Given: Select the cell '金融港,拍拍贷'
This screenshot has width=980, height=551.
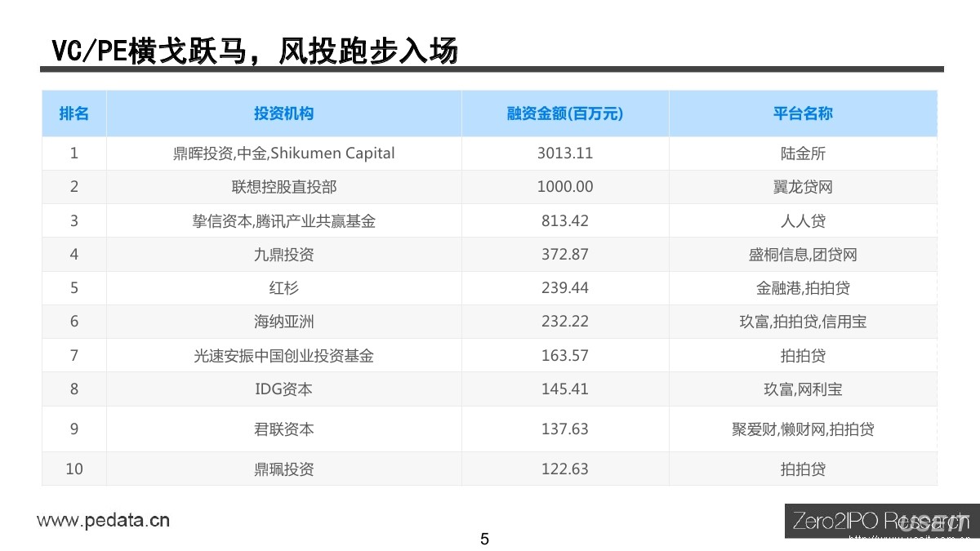Looking at the screenshot, I should pos(803,288).
